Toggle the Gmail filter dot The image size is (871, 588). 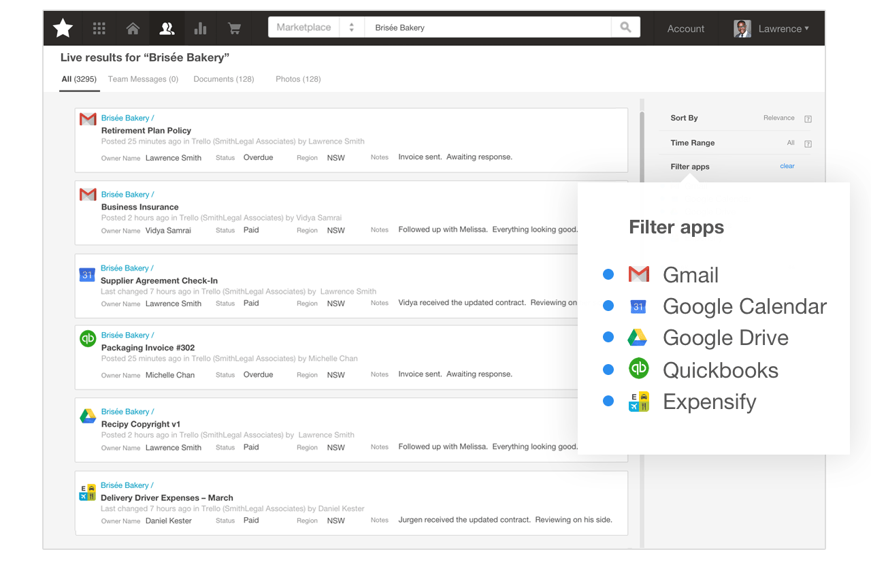608,274
